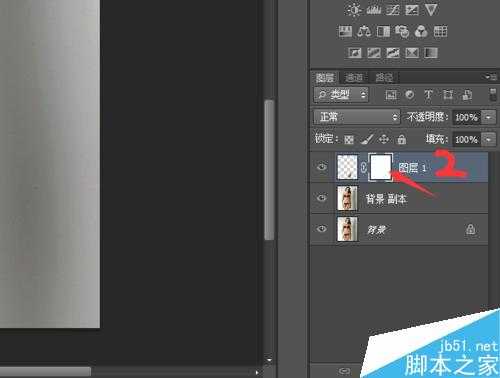Click the 图层 1 layer name
500x378 pixels.
tap(413, 168)
